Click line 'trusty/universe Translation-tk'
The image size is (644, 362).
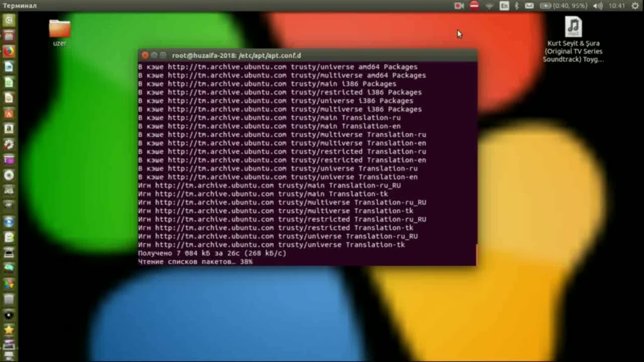click(272, 245)
